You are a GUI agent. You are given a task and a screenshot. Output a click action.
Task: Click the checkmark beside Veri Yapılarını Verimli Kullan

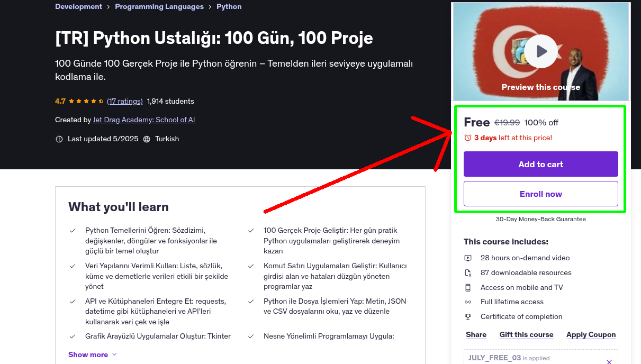pyautogui.click(x=73, y=266)
